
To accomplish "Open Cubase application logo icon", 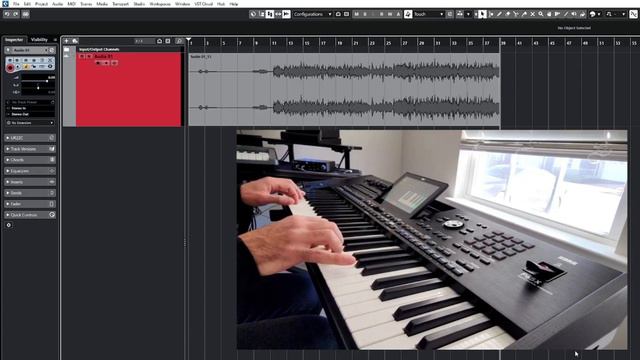I will [5, 4].
